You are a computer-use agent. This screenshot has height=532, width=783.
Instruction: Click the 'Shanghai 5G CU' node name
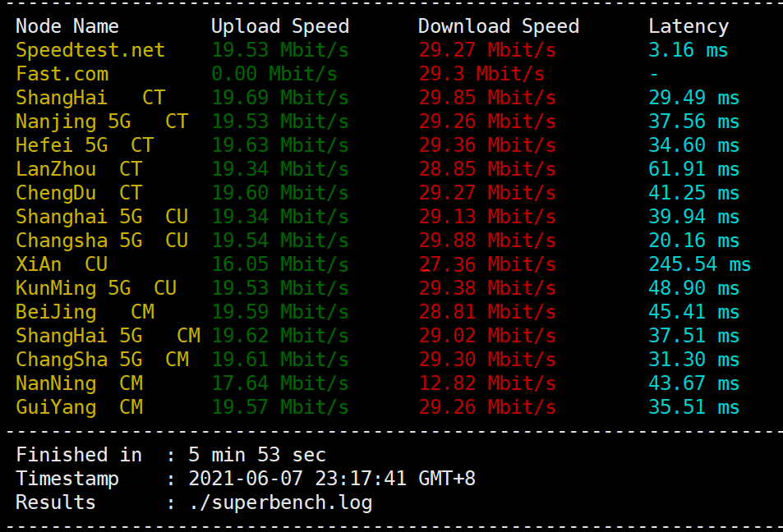tap(102, 217)
